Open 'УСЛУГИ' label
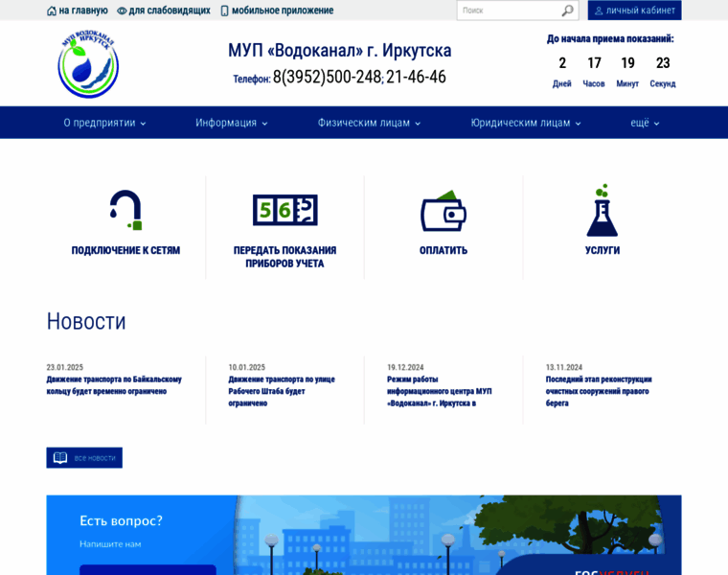Image resolution: width=728 pixels, height=575 pixels. tap(603, 250)
